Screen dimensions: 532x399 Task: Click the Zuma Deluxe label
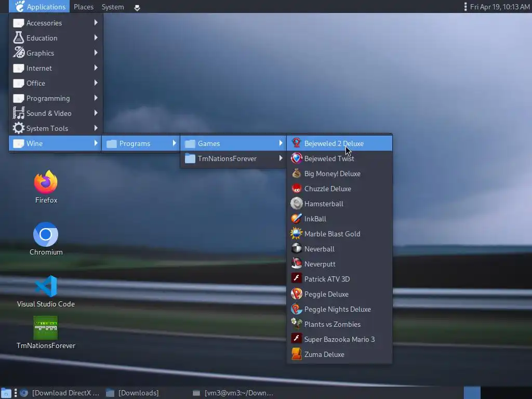(x=324, y=354)
